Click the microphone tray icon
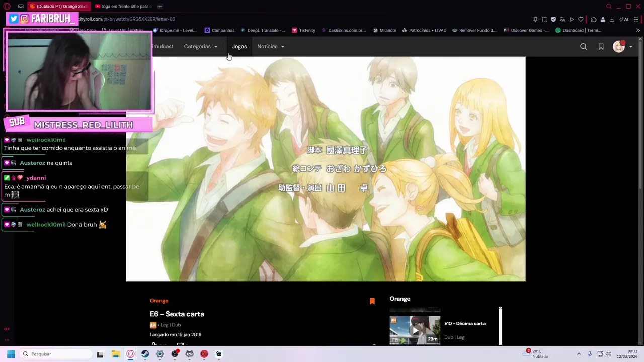The width and height of the screenshot is (644, 362). (590, 354)
